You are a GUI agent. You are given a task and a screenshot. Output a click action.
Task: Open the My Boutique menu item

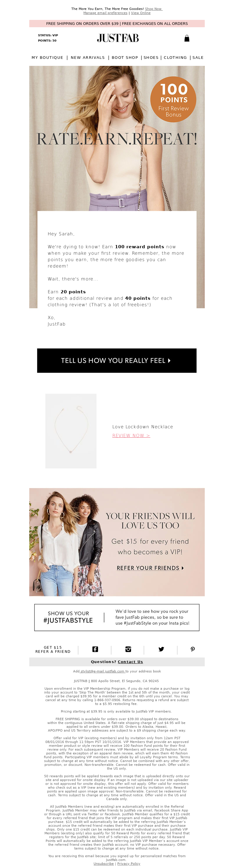click(47, 58)
